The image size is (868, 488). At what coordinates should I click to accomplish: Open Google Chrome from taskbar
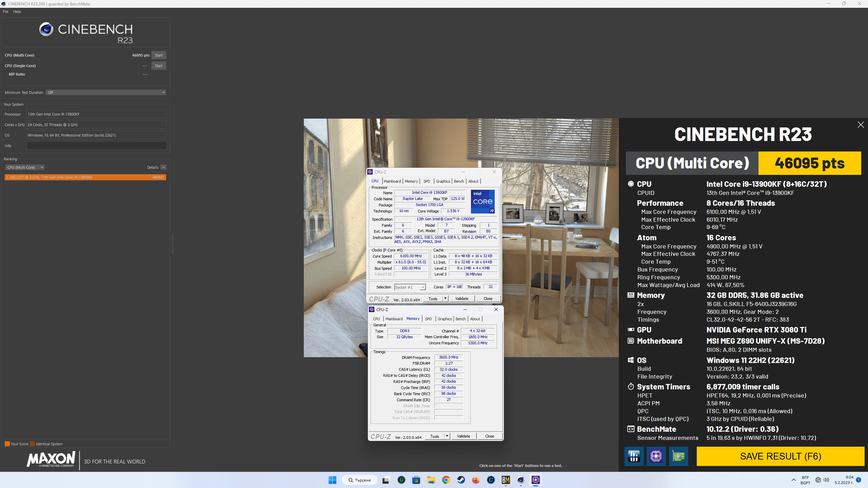pyautogui.click(x=446, y=480)
